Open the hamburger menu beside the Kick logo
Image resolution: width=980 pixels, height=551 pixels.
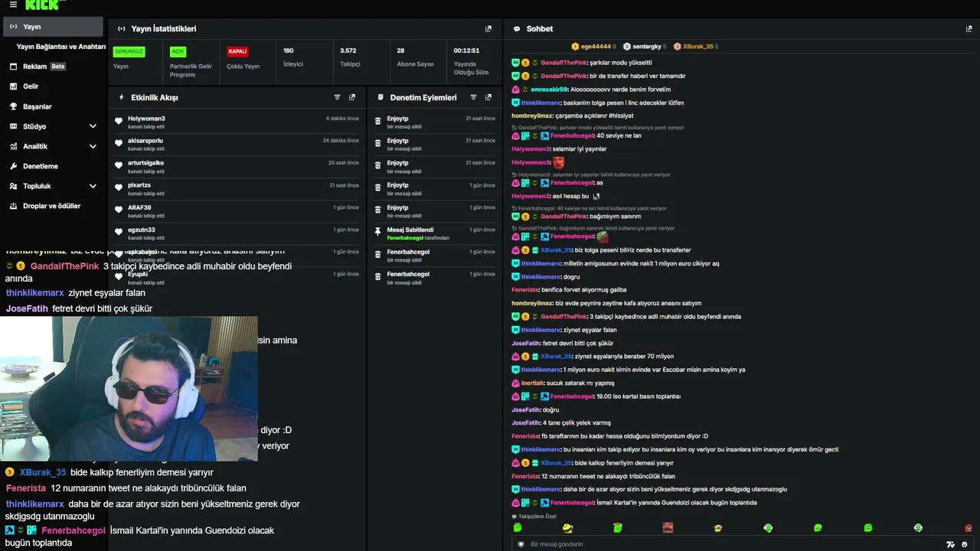click(13, 5)
